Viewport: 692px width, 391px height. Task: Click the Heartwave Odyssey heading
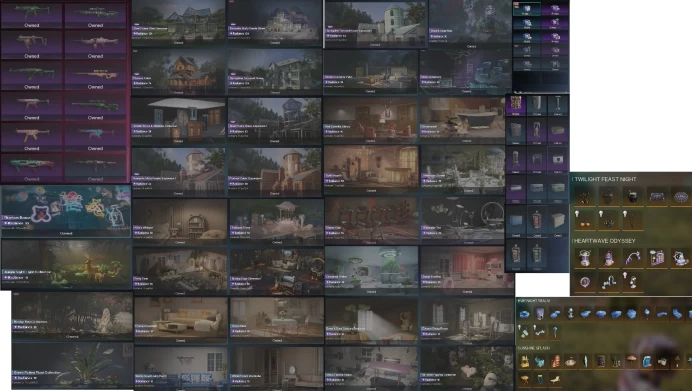pyautogui.click(x=605, y=241)
